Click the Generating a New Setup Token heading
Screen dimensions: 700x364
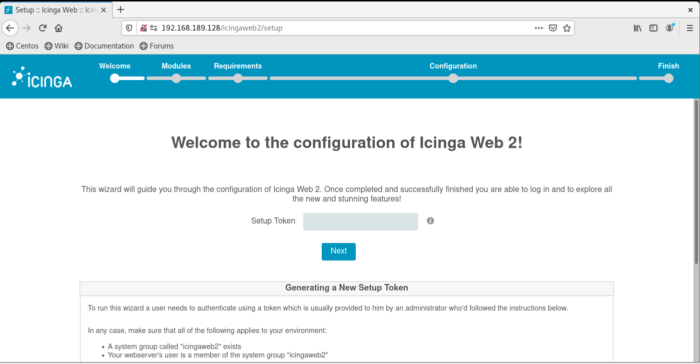tap(346, 288)
